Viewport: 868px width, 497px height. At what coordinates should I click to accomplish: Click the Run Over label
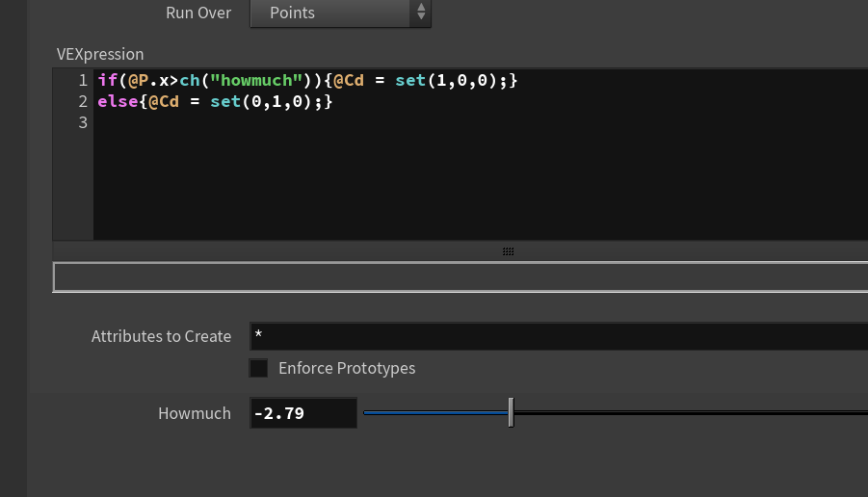click(198, 13)
